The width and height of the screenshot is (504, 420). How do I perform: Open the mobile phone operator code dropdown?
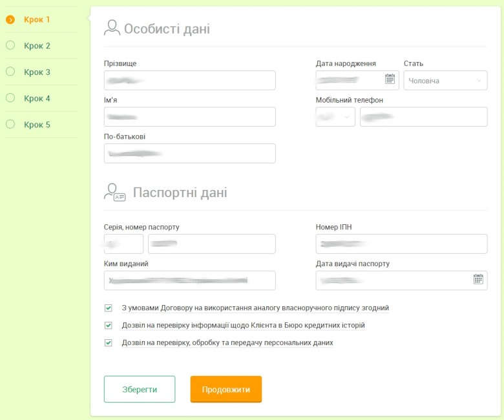click(335, 117)
